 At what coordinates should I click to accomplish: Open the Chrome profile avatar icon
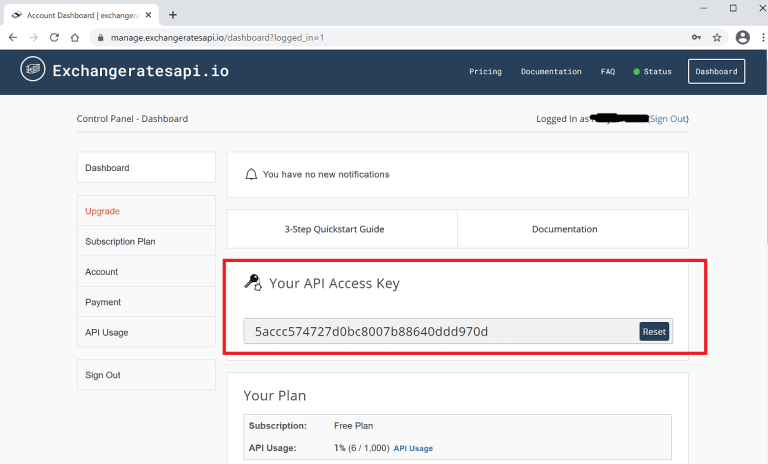[x=743, y=38]
